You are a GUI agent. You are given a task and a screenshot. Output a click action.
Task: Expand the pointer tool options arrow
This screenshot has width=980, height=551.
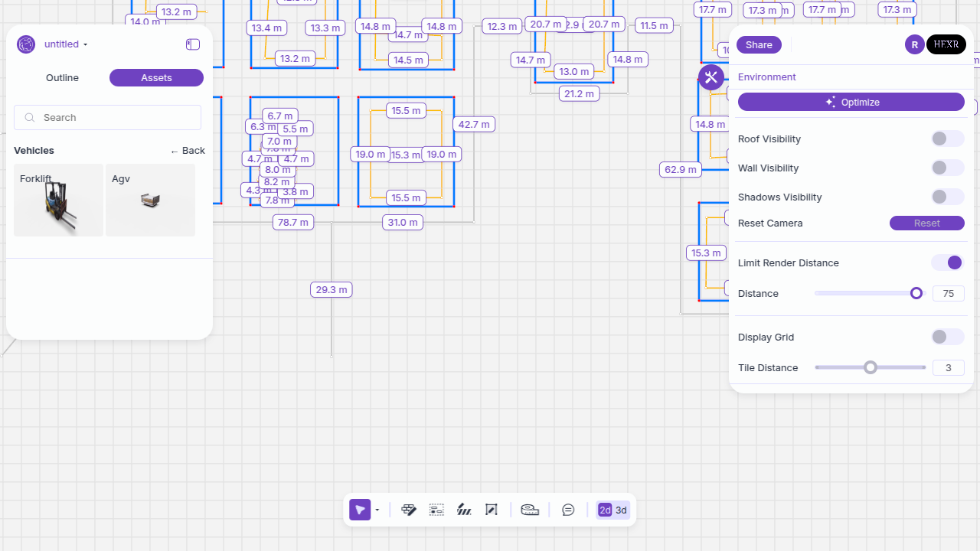(x=377, y=510)
